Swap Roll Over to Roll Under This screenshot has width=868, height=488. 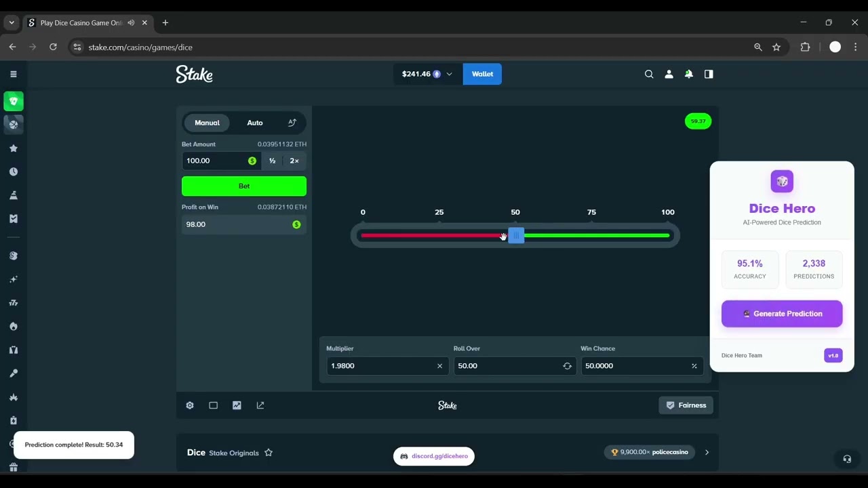567,366
